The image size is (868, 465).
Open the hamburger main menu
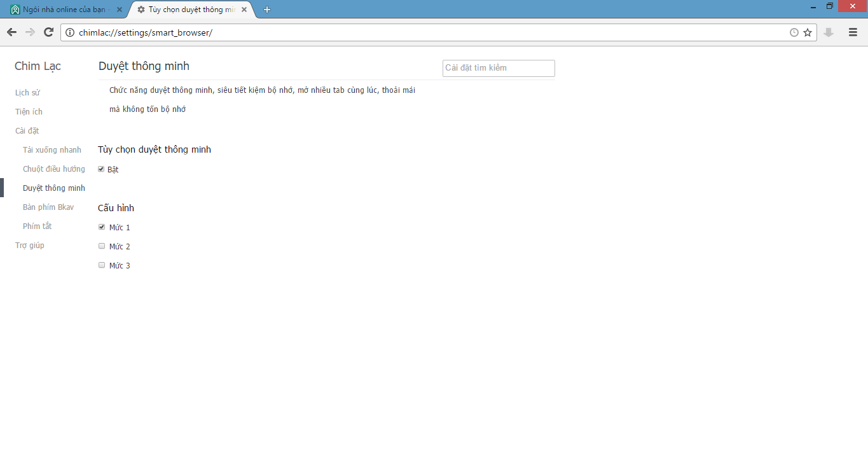tap(853, 32)
